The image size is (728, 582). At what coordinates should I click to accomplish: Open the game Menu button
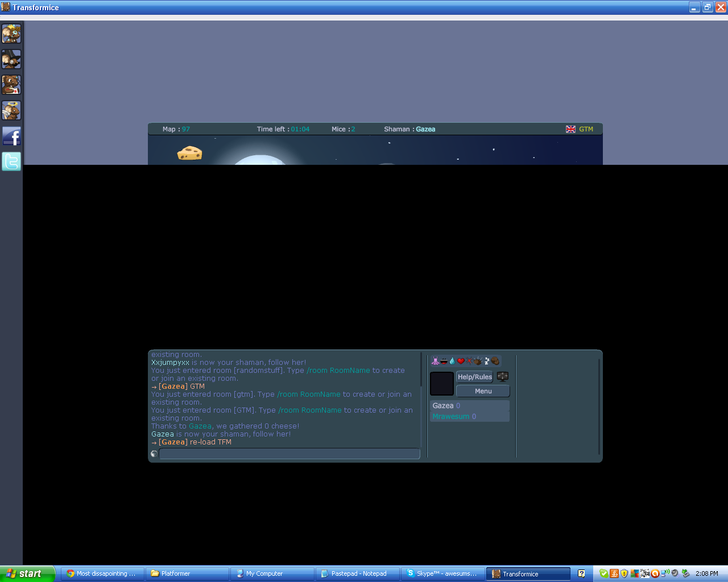(483, 391)
